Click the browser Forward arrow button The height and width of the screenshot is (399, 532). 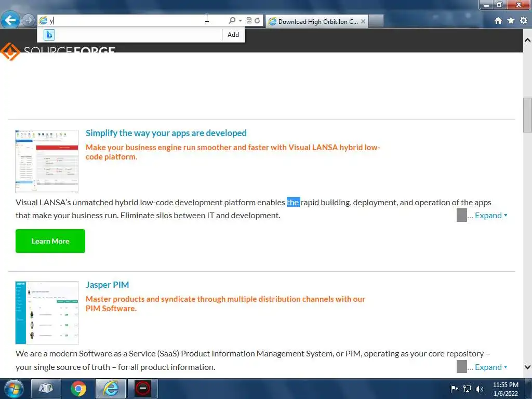click(29, 21)
